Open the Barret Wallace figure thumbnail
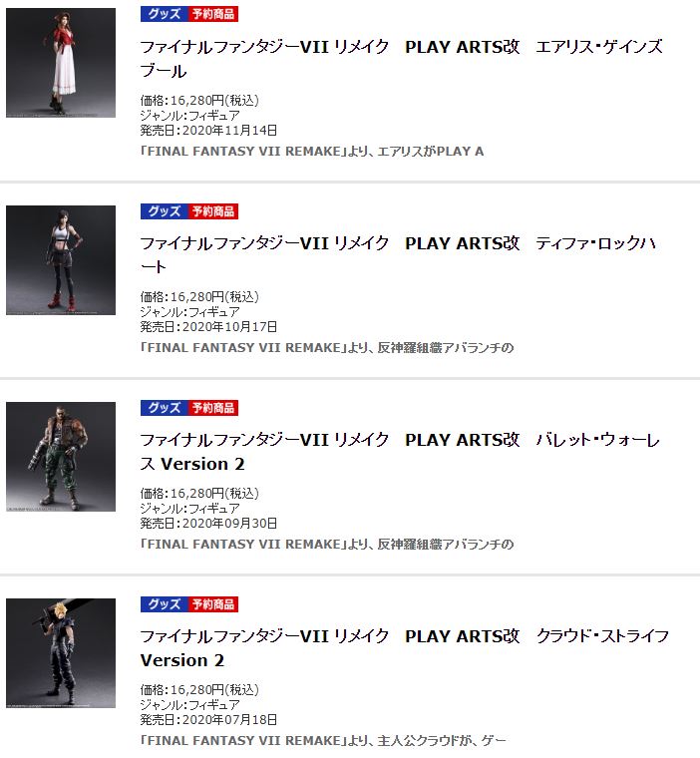 [x=61, y=457]
